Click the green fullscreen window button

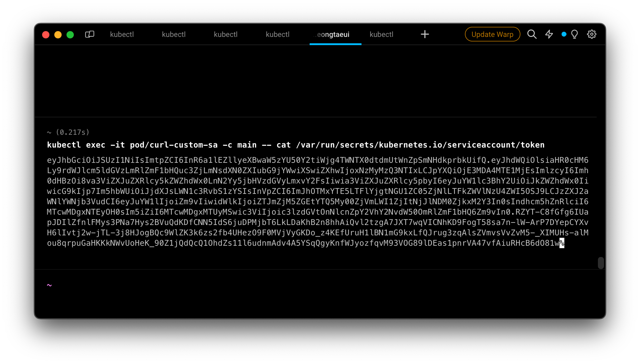click(70, 35)
